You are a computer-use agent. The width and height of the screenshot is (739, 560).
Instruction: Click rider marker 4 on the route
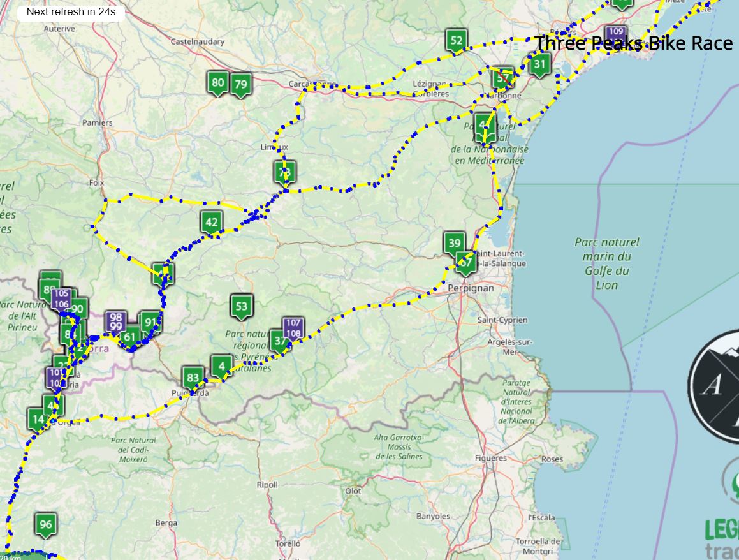[221, 366]
